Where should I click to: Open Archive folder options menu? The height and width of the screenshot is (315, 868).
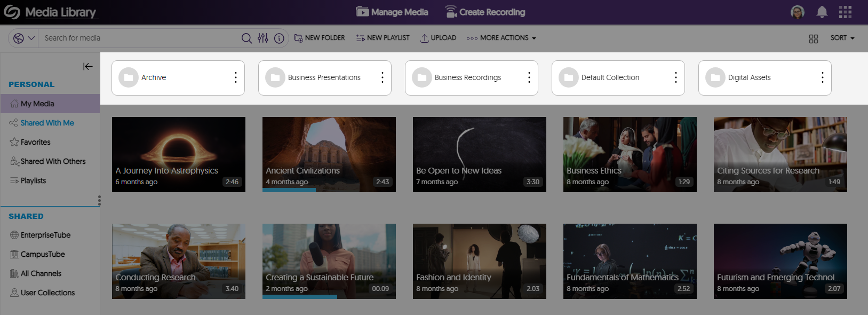tap(235, 77)
